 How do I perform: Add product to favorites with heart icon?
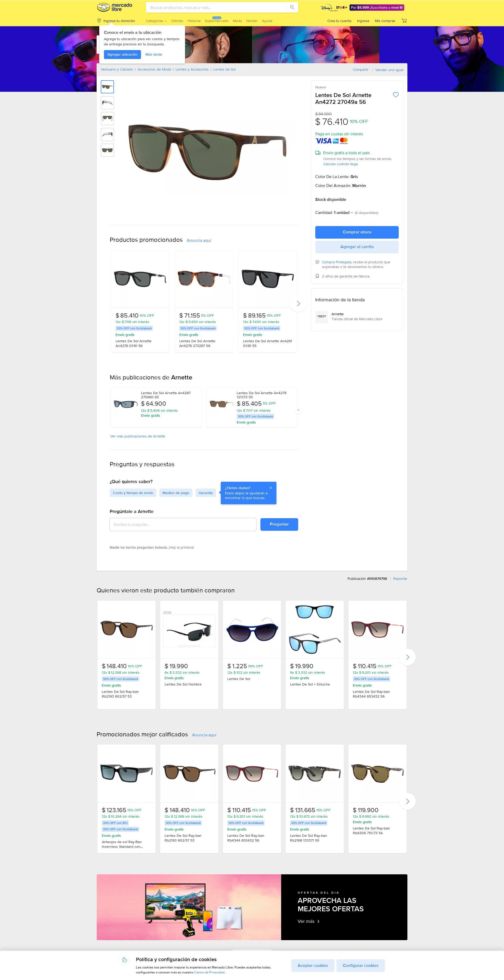[396, 95]
